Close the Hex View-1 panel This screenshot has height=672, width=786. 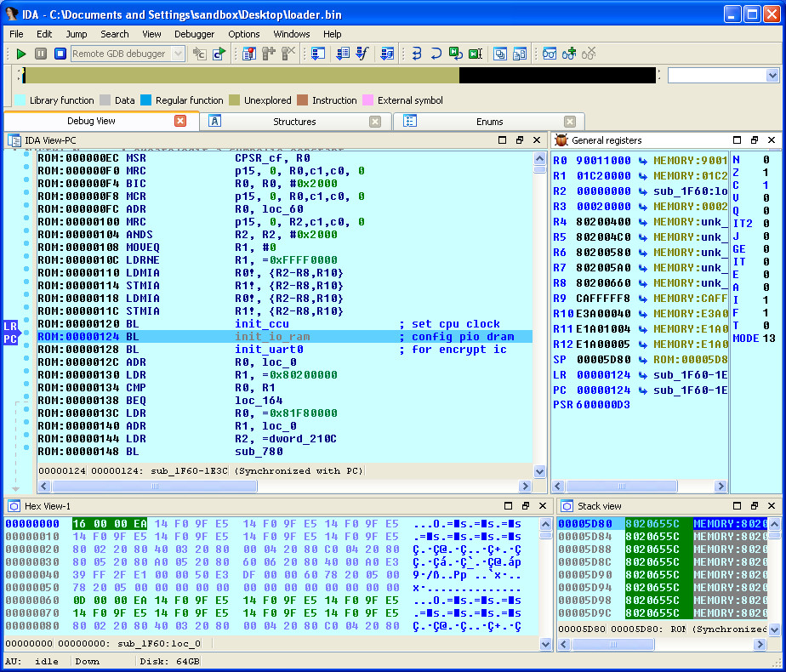(x=543, y=506)
